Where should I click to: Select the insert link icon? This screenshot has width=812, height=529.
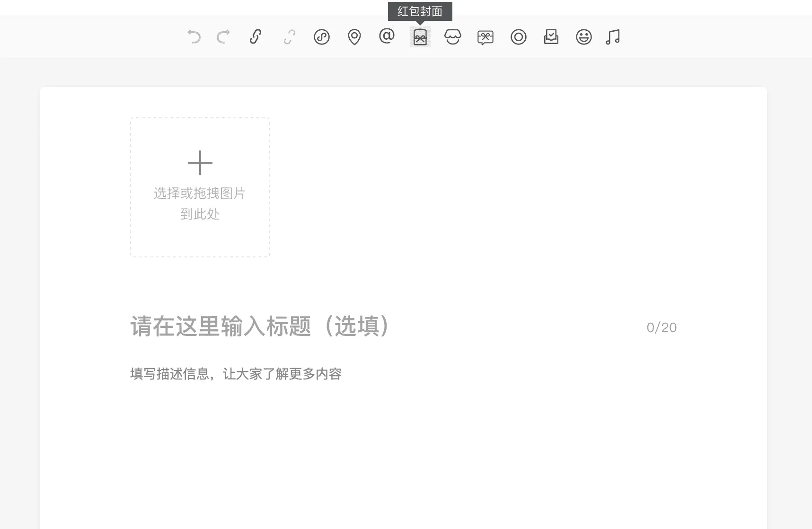click(256, 36)
